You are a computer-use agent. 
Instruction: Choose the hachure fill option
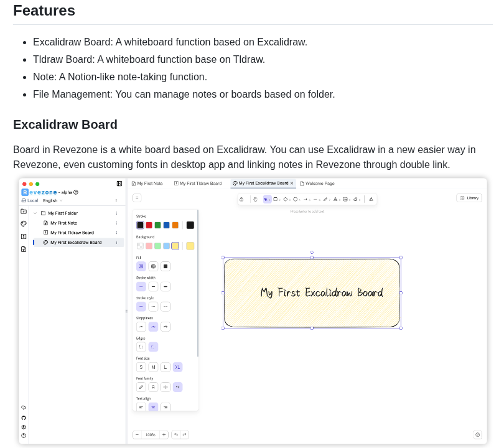tap(141, 266)
